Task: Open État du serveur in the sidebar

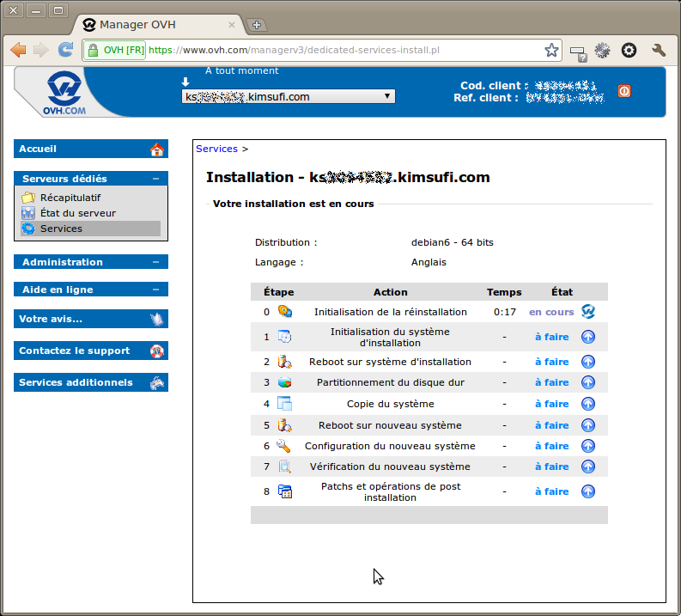Action: click(78, 213)
